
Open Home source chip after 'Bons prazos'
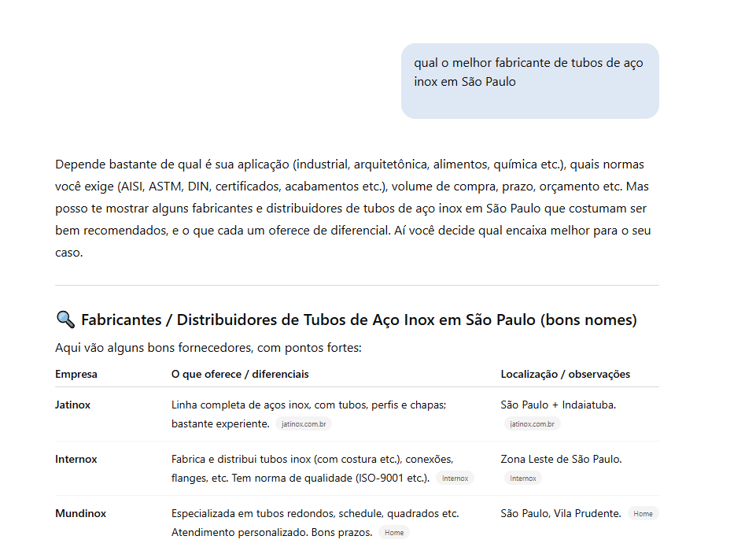click(394, 533)
